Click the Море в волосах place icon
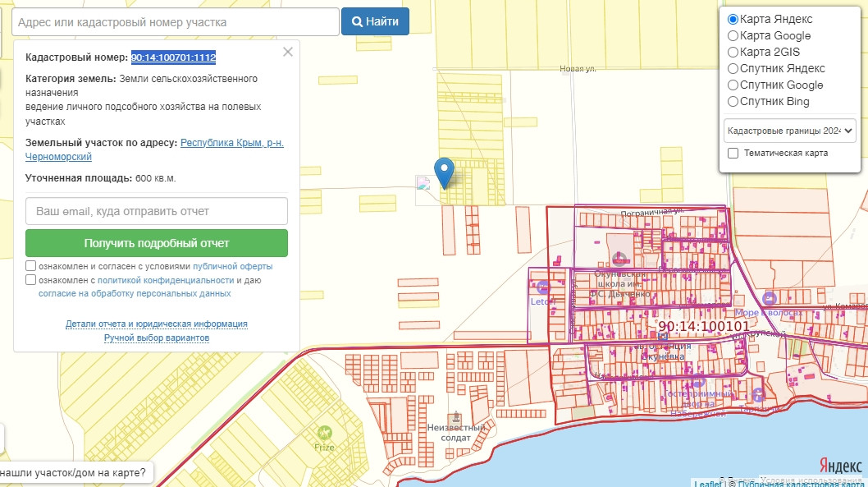 (769, 298)
